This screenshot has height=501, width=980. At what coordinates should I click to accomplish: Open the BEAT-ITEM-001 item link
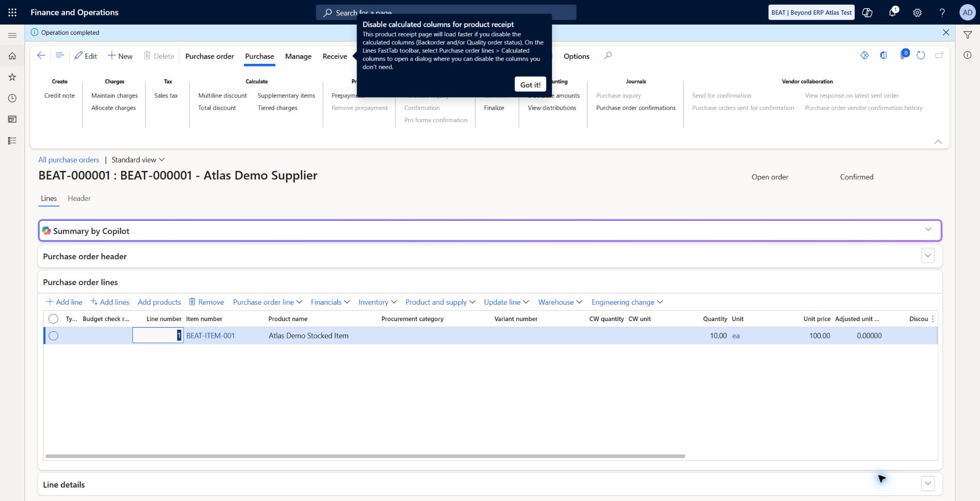pyautogui.click(x=210, y=336)
